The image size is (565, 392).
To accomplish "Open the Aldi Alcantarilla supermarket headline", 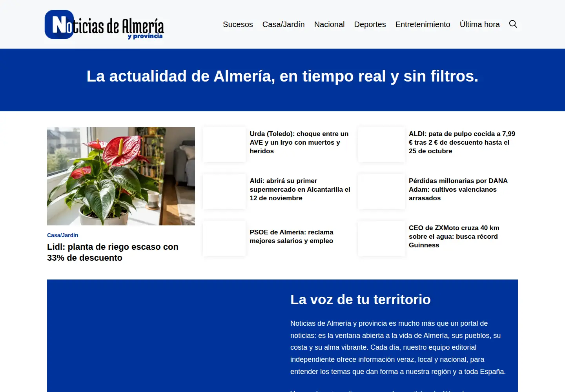I will (x=300, y=189).
